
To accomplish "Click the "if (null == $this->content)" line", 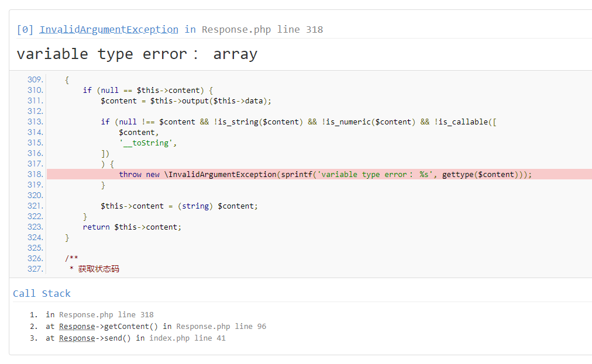I will click(x=147, y=90).
